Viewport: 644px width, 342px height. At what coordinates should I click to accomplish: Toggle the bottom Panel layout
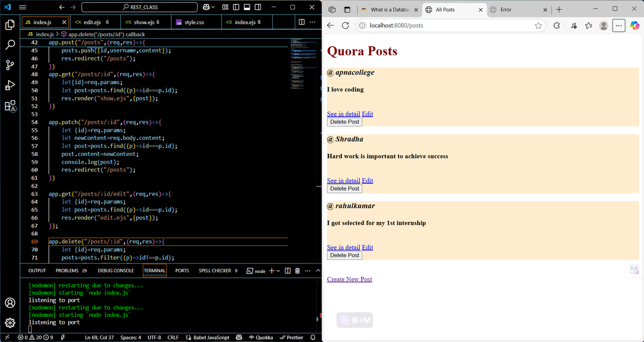[247, 8]
